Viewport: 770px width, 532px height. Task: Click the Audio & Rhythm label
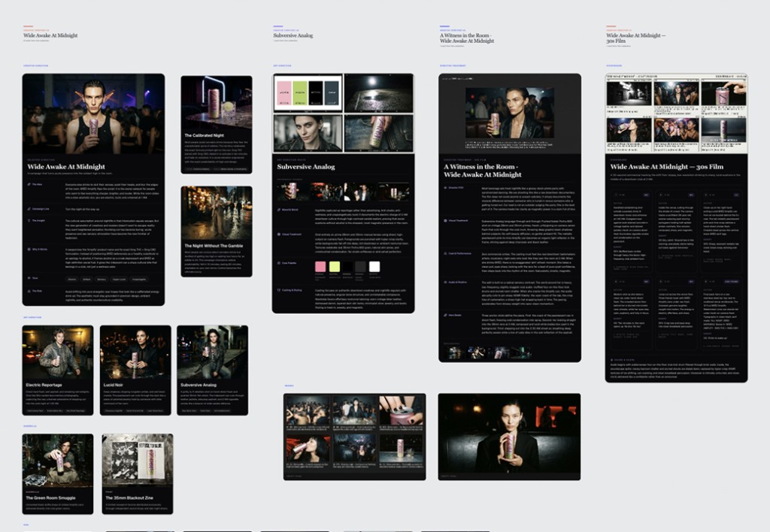[x=458, y=283]
